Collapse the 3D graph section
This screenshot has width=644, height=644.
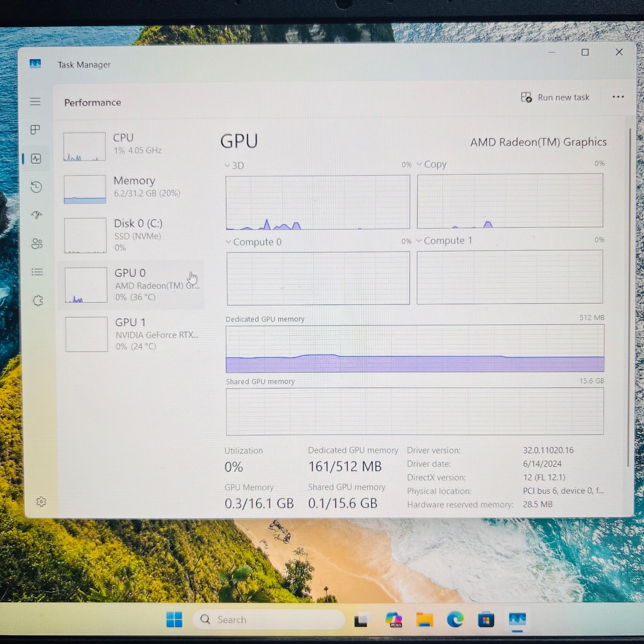pos(227,165)
